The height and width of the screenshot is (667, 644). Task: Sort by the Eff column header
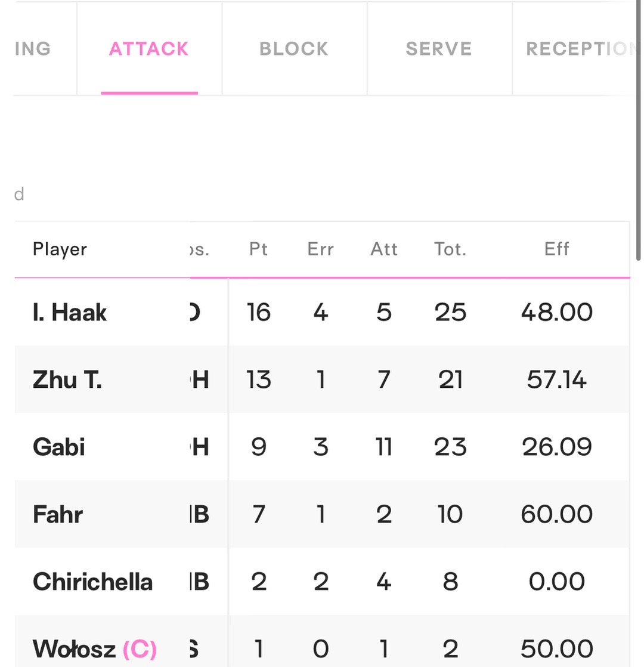coord(556,249)
